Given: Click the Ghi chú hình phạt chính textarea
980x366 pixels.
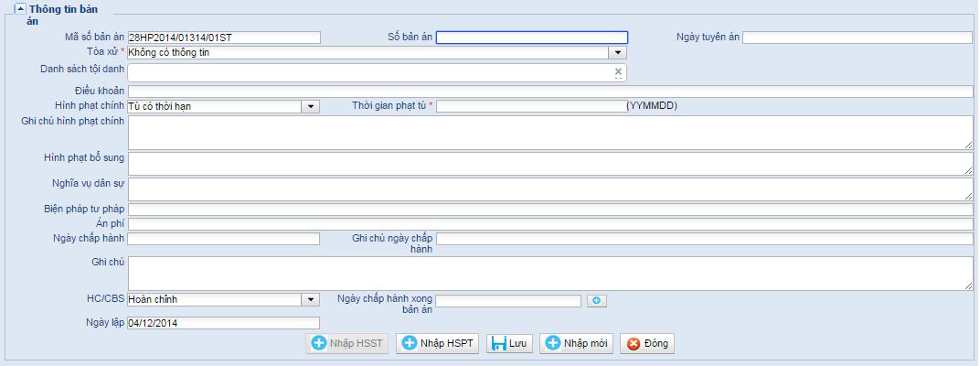Looking at the screenshot, I should click(x=550, y=132).
